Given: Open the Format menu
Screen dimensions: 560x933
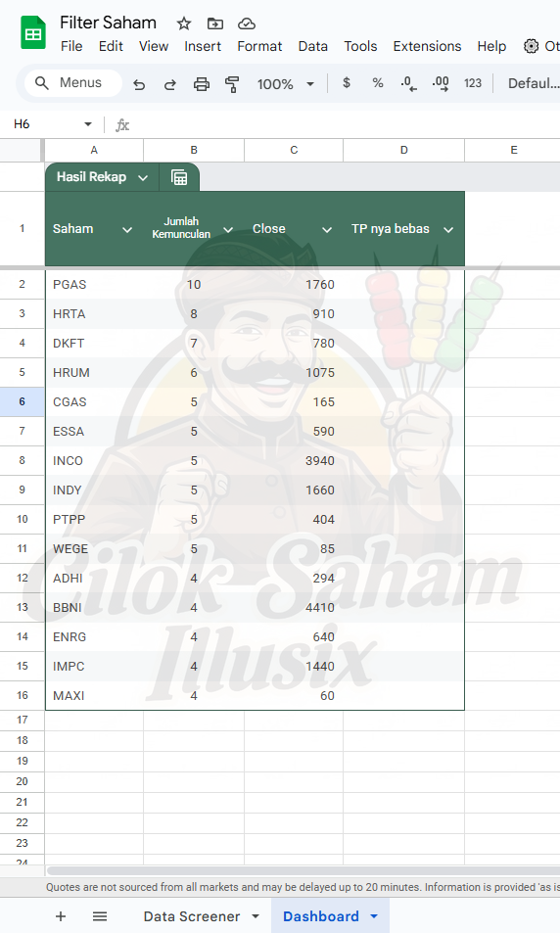Looking at the screenshot, I should coord(259,46).
